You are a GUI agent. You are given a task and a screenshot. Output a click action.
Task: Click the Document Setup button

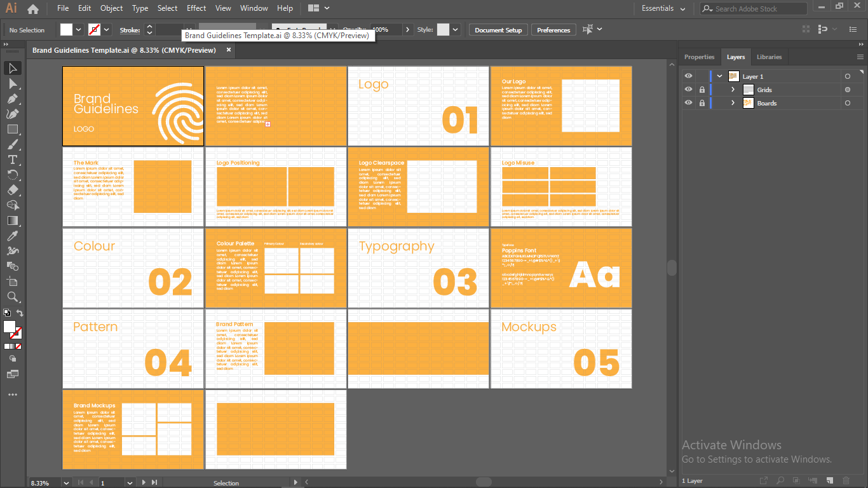click(x=498, y=30)
